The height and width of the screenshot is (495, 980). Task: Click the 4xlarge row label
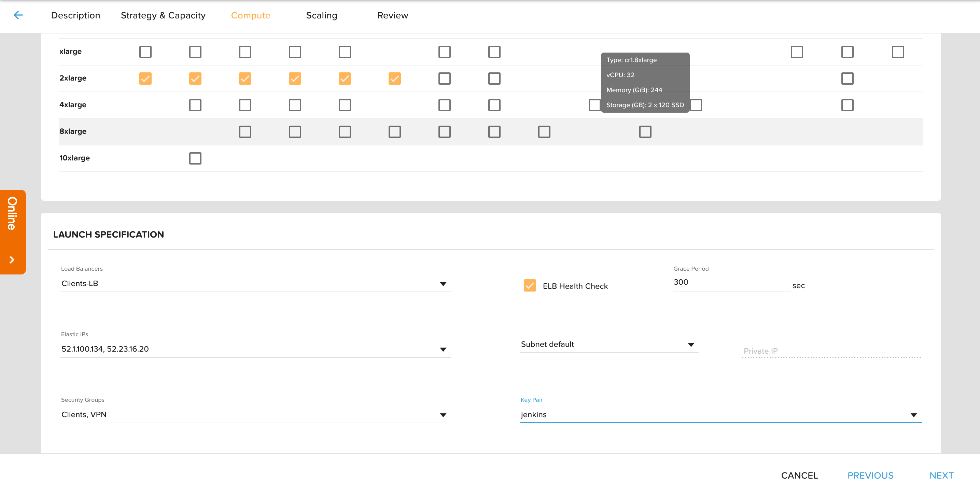(x=73, y=105)
